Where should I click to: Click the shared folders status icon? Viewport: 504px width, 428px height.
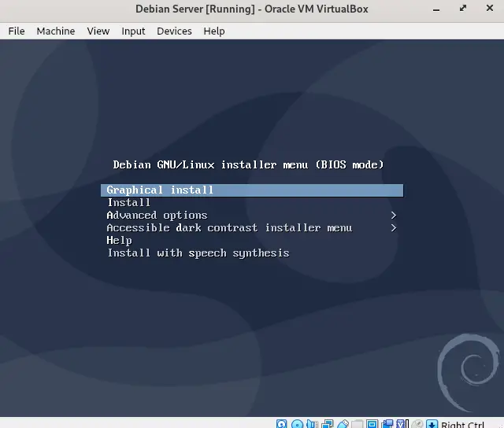click(x=357, y=424)
